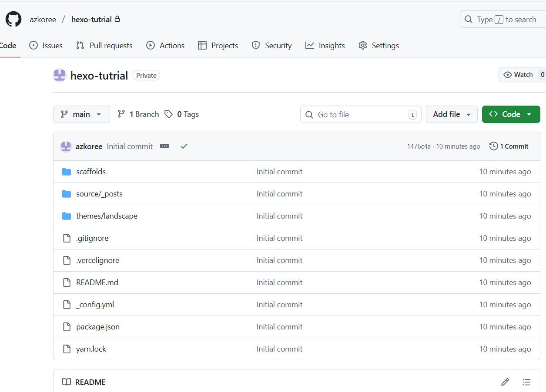The image size is (546, 392).
Task: Click the commit history clock icon
Action: 493,146
